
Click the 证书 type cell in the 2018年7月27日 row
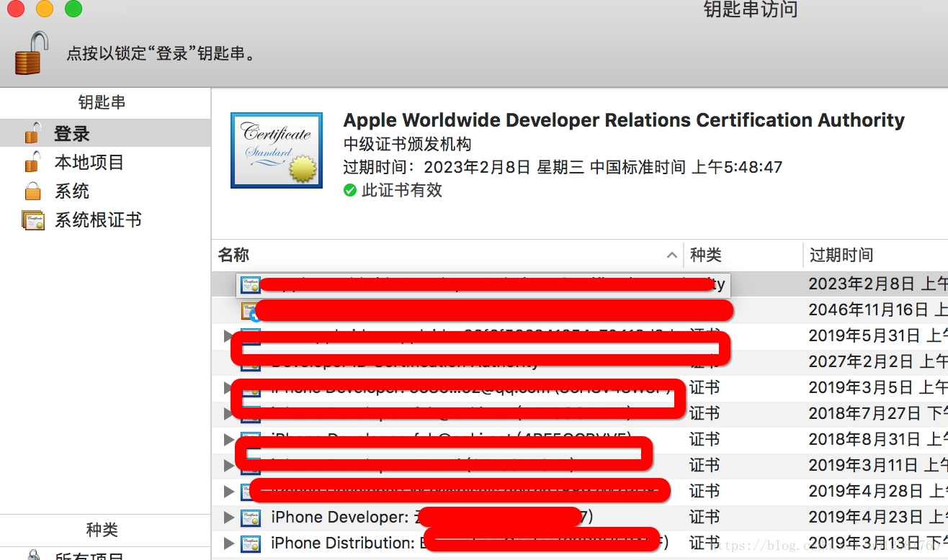[705, 414]
